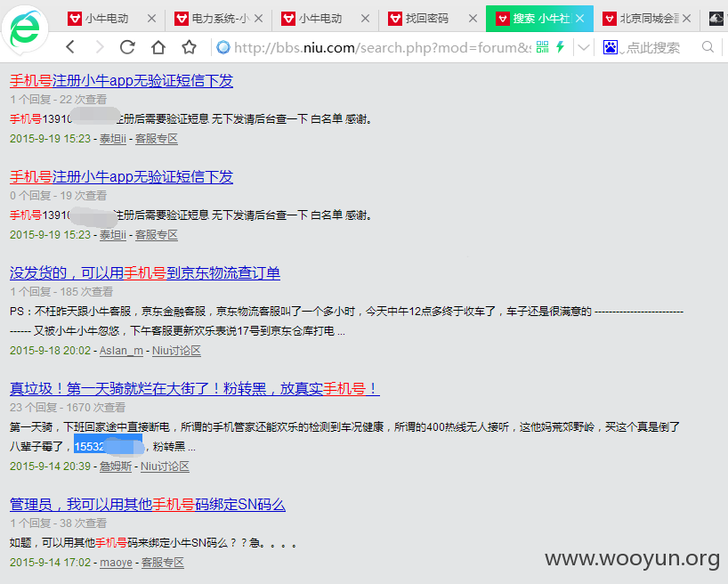Open Niu讨论区 link beside 詹姆斯

(165, 466)
